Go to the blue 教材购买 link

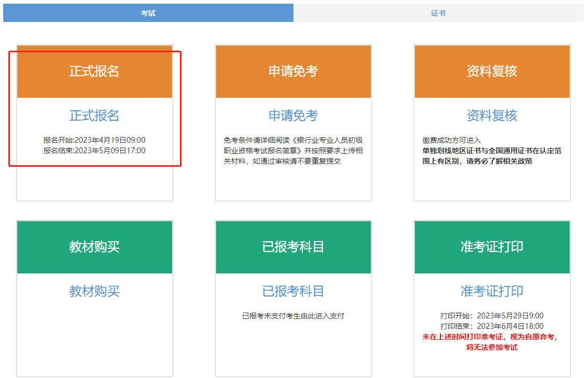pos(95,291)
